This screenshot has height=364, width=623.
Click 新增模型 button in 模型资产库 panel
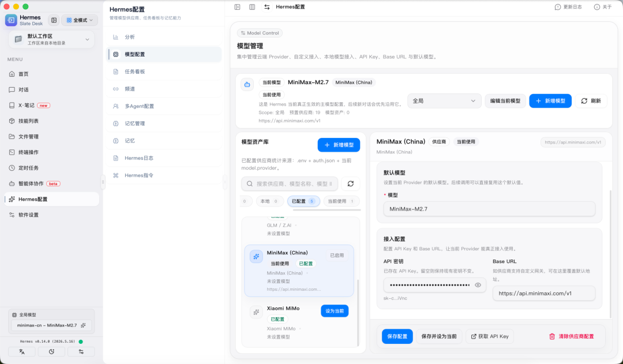[339, 145]
